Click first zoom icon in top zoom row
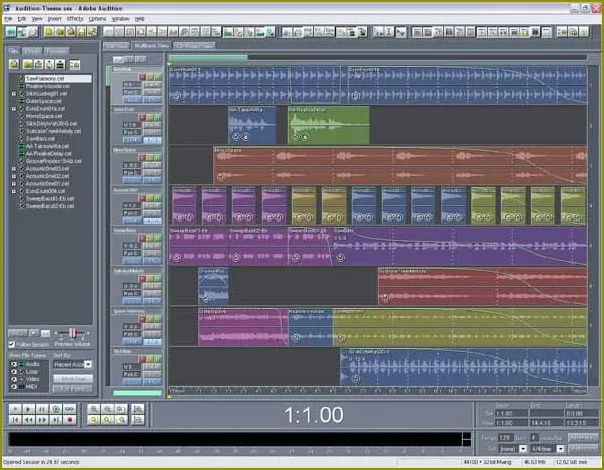Image resolution: width=604 pixels, height=470 pixels. (x=94, y=409)
